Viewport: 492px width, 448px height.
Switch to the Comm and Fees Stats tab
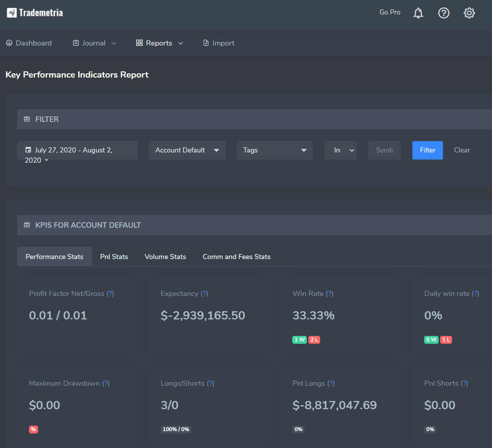[x=237, y=257]
